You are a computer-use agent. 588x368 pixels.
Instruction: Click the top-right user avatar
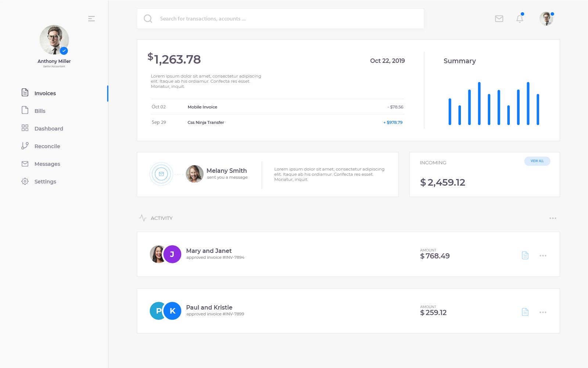point(546,19)
